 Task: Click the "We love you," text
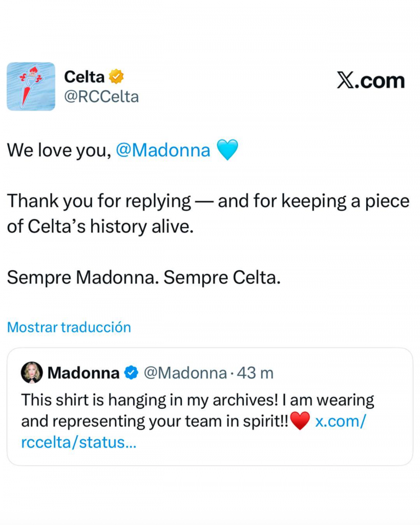click(x=58, y=150)
